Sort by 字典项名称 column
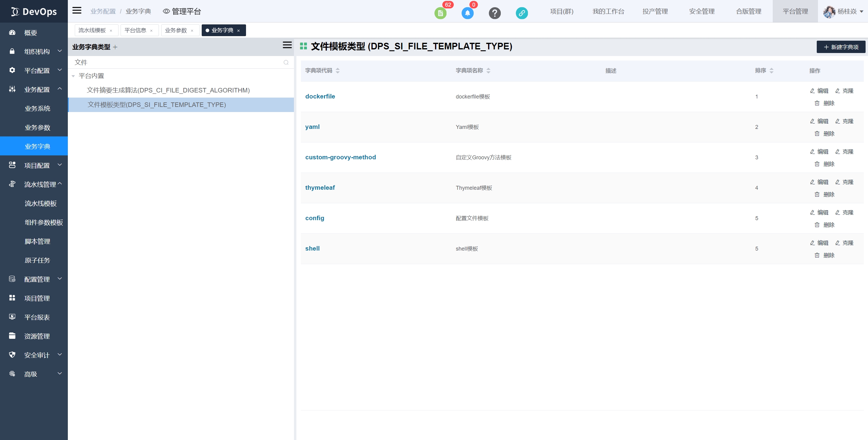 [x=488, y=70]
